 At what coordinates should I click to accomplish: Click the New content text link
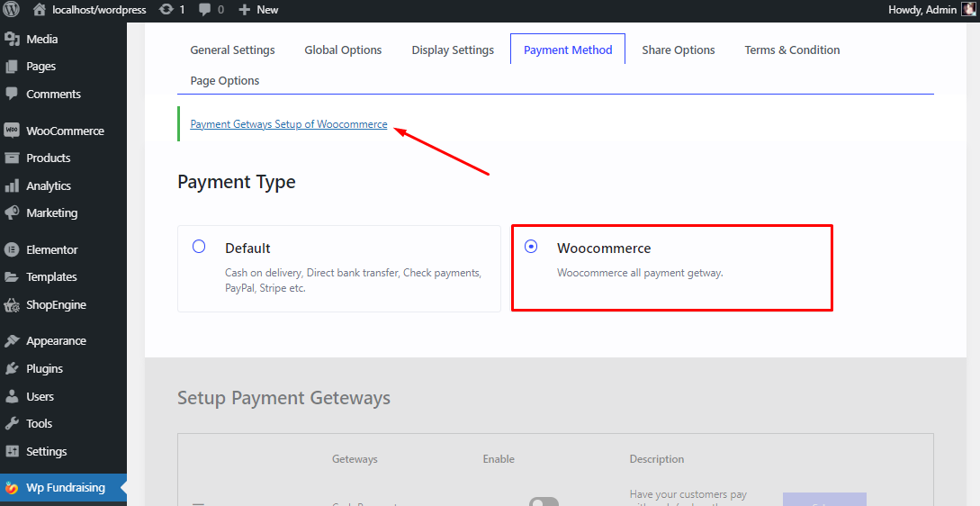click(267, 9)
